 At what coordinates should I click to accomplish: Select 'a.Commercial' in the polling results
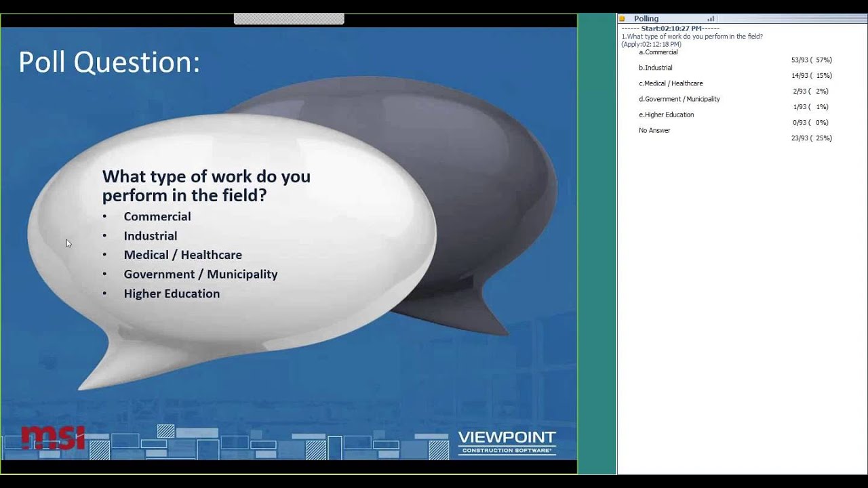point(658,52)
